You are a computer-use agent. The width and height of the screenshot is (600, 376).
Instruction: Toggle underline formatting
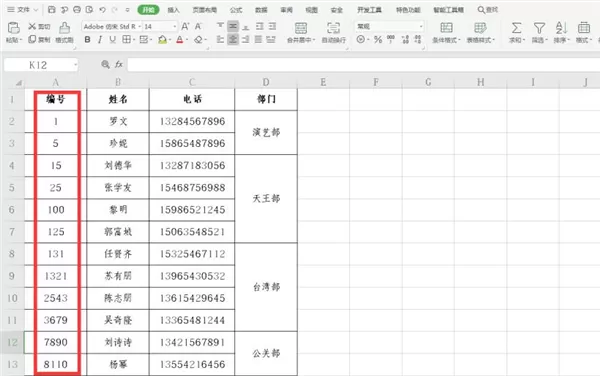[x=112, y=40]
